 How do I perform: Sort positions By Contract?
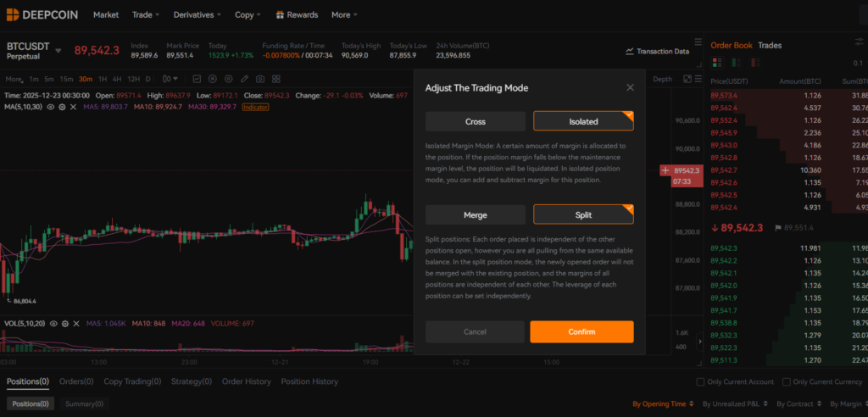798,404
